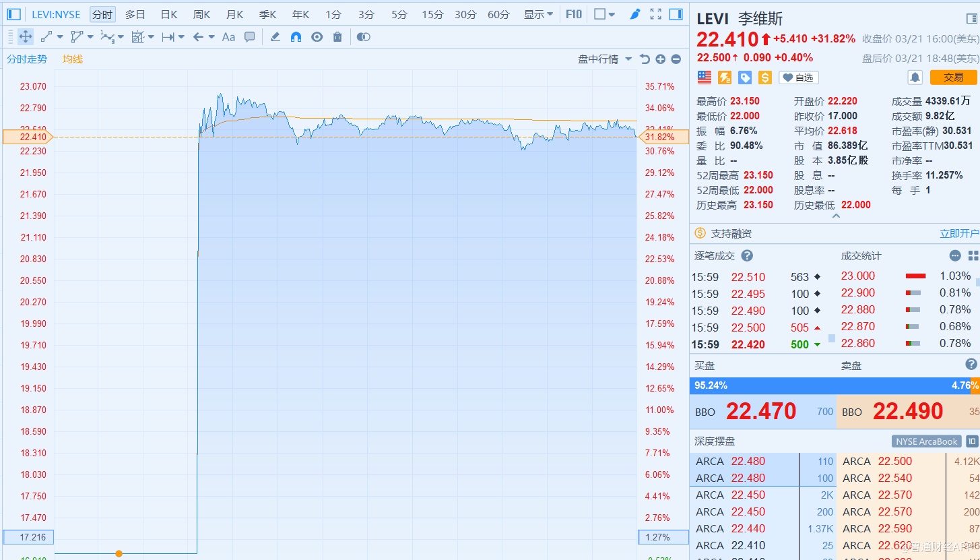Open 逐笔成交 help question icon

(x=747, y=256)
